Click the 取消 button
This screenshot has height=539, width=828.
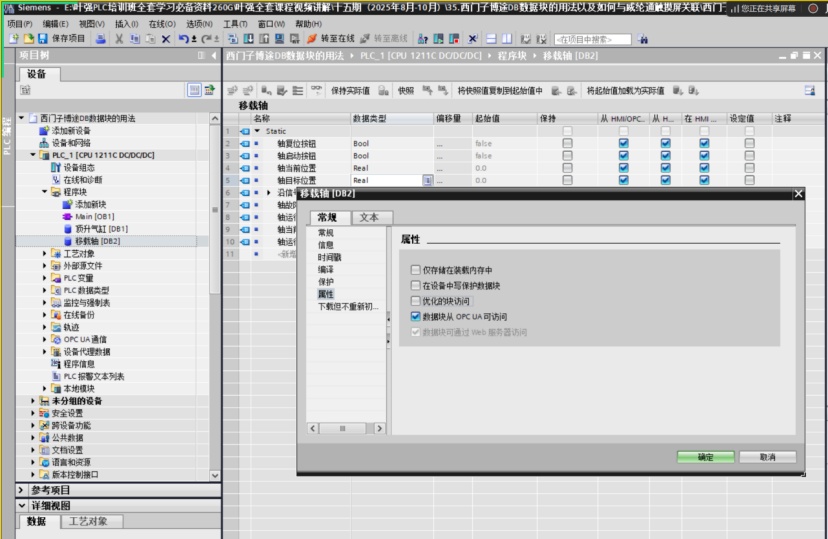point(768,457)
